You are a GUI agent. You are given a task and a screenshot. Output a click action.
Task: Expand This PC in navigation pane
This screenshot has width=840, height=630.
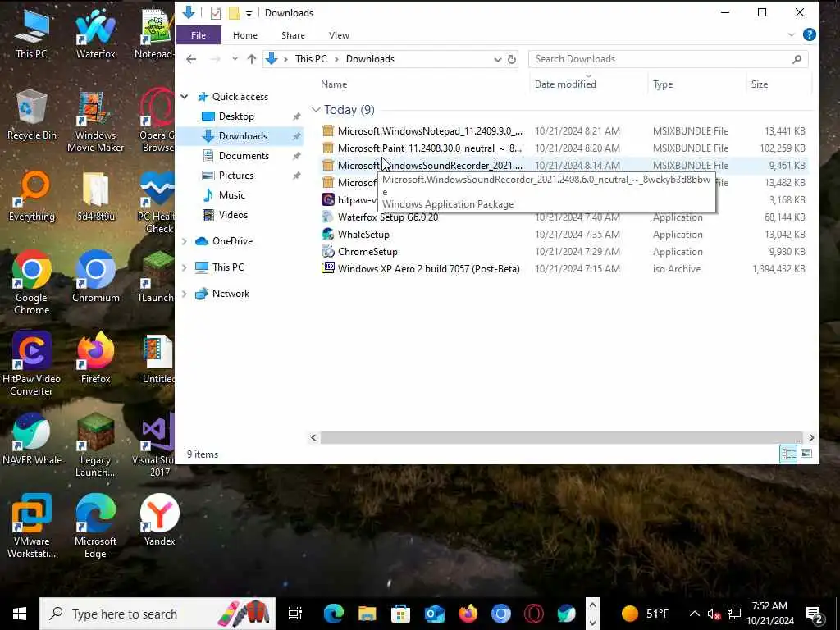point(185,267)
